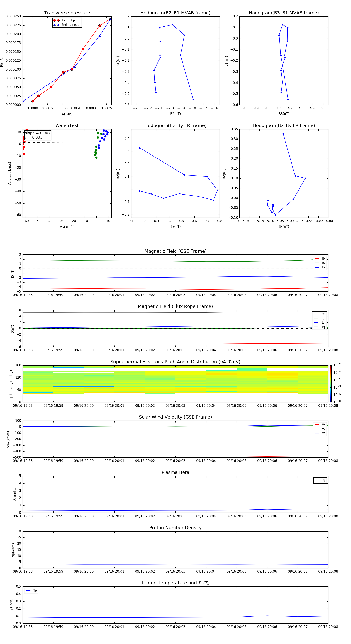Click the '2nd half path' legend entry
The width and height of the screenshot is (351, 644).
67,25
